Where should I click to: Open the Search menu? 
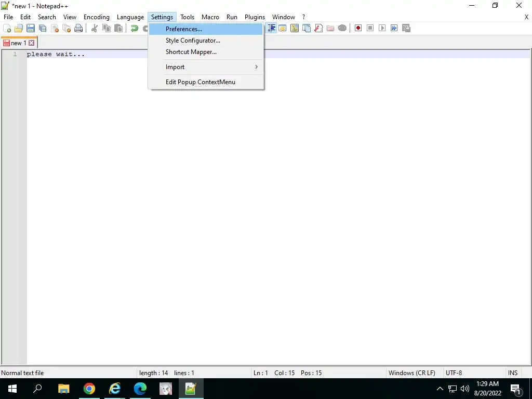(x=47, y=17)
